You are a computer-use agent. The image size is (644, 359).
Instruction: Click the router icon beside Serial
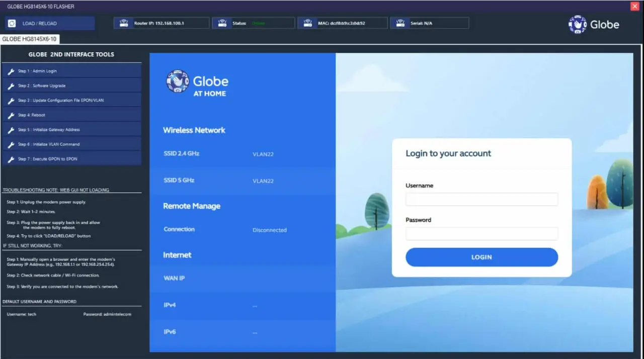point(400,23)
